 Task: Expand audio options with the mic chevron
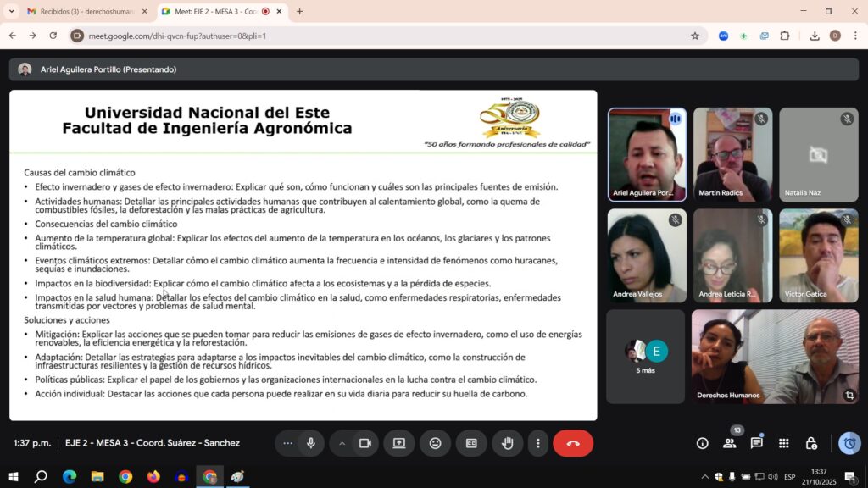coord(342,442)
